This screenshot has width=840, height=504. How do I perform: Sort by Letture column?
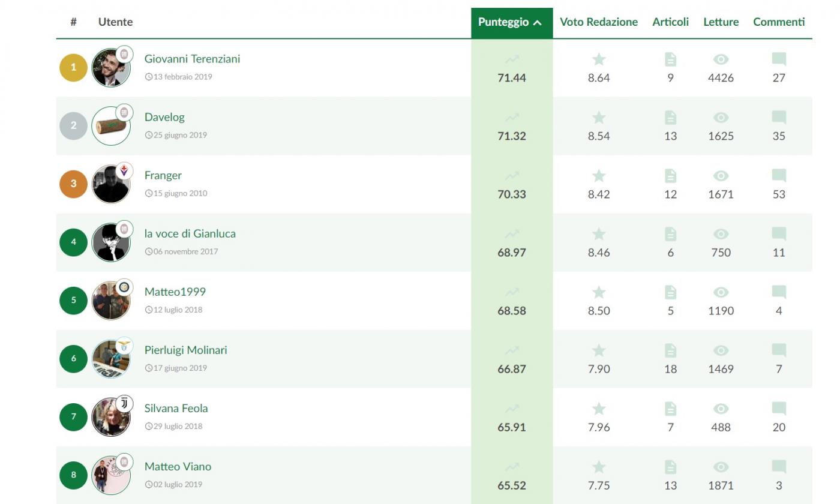click(x=721, y=22)
